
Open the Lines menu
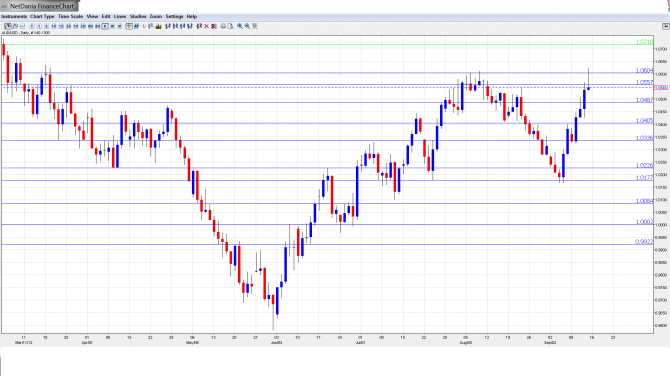click(x=120, y=16)
